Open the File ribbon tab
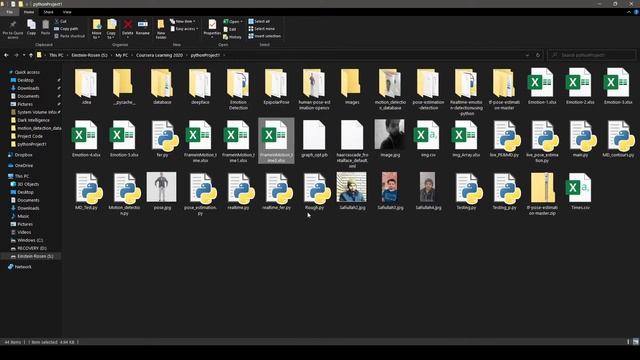The height and width of the screenshot is (360, 640). [9, 12]
